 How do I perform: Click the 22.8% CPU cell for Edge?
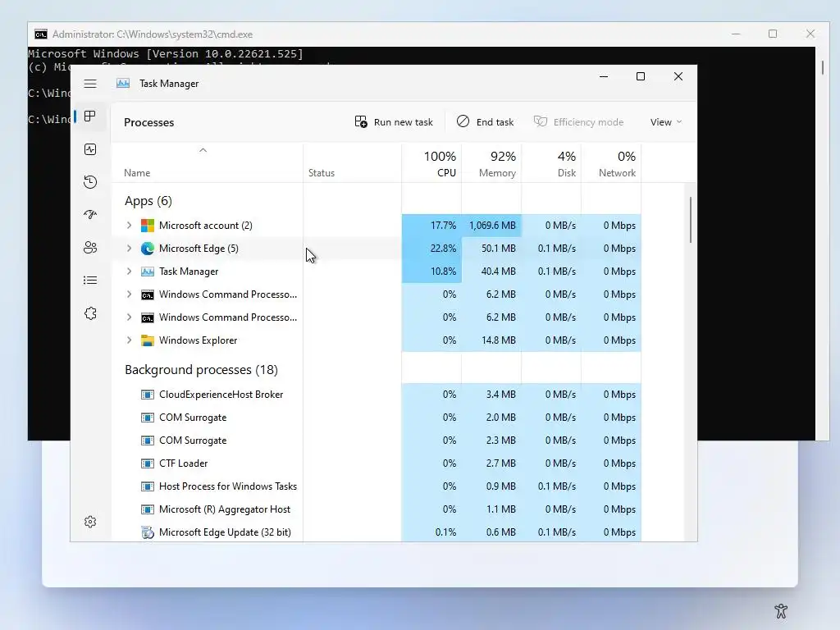(x=431, y=249)
